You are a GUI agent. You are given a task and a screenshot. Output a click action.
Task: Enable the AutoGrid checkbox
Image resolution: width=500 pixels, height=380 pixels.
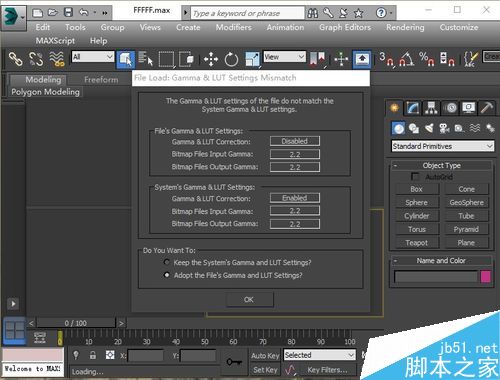click(415, 176)
